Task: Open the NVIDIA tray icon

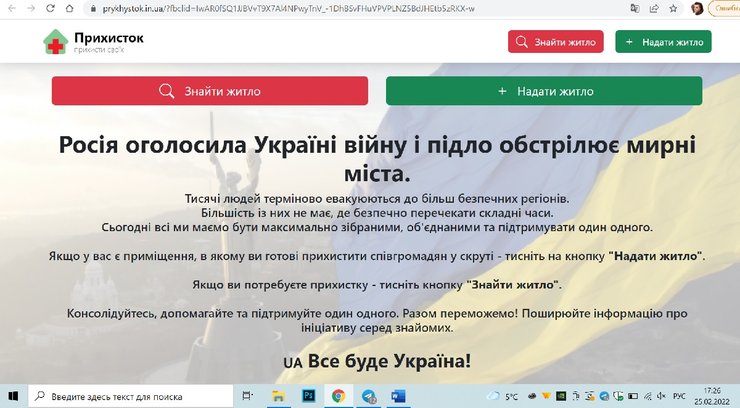Action: [561, 396]
